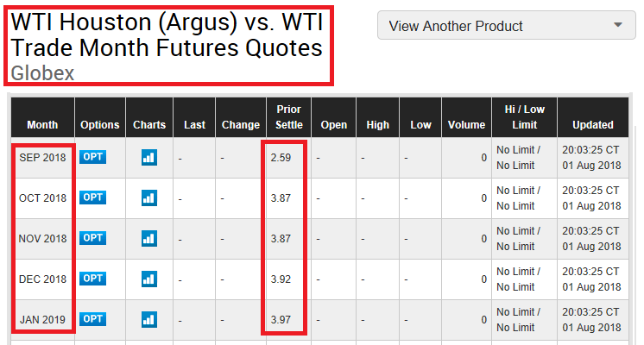
Task: Open the OCT 2018 chart icon
Action: [x=149, y=198]
